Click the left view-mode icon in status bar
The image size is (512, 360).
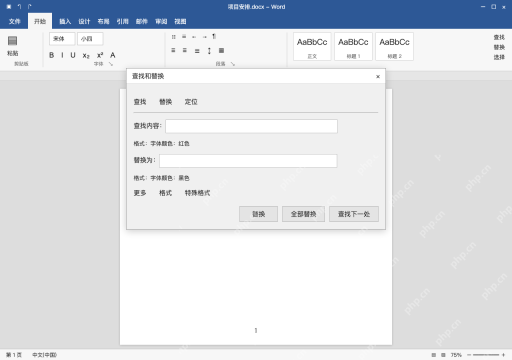coord(434,355)
